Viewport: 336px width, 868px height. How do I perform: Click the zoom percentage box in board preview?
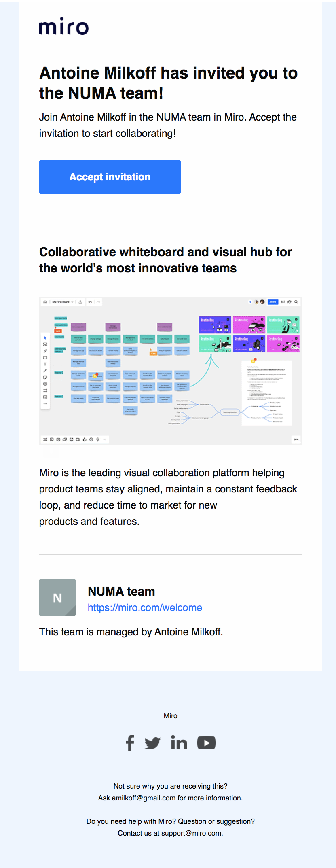pos(296,439)
